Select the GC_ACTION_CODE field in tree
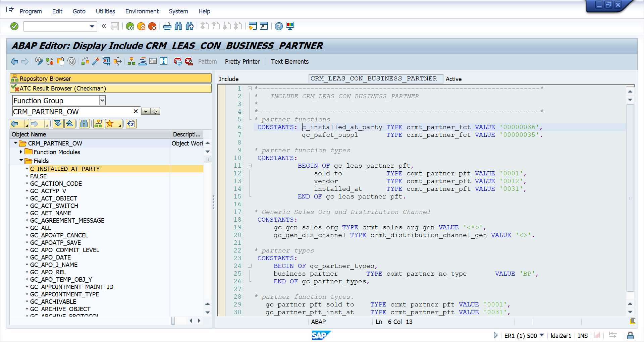The height and width of the screenshot is (342, 644). tap(56, 184)
